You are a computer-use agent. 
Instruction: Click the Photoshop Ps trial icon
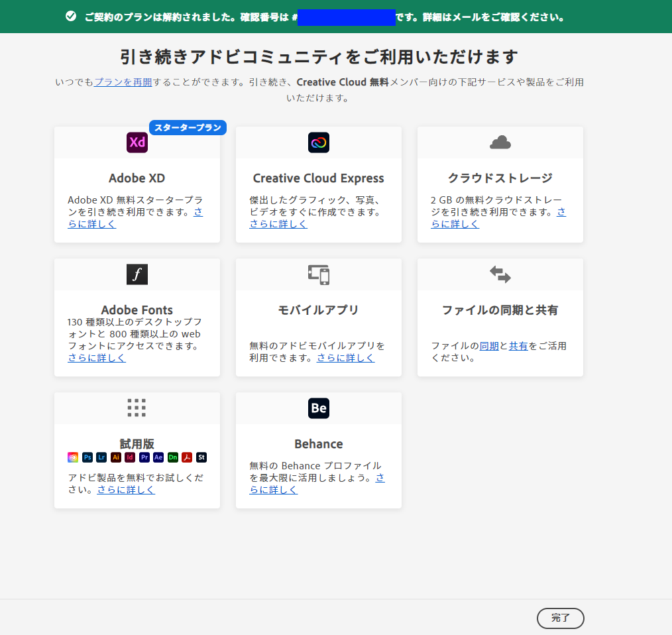pyautogui.click(x=87, y=457)
